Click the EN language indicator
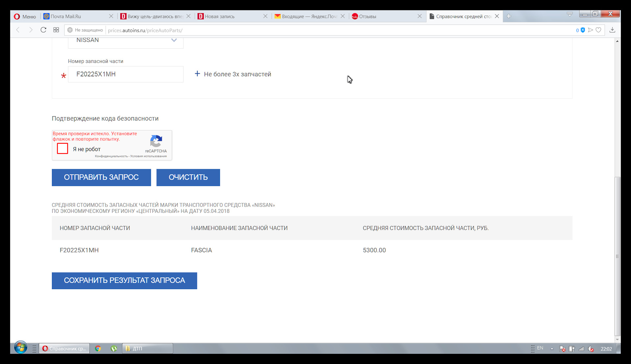 [x=540, y=348]
